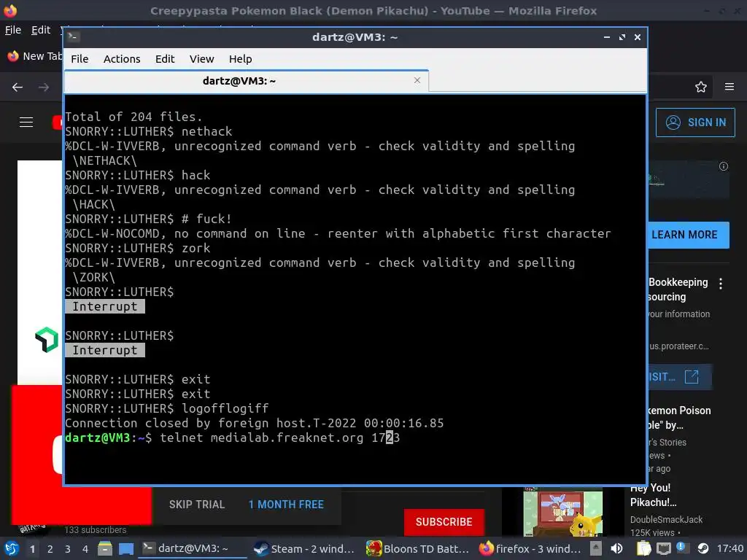Click the Steam tray icon
This screenshot has width=747, height=560.
point(703,548)
